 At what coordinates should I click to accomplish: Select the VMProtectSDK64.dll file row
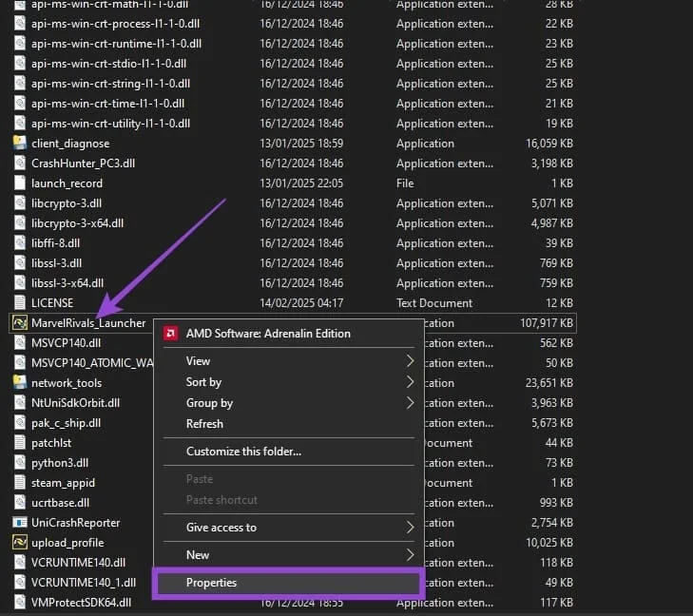[81, 603]
